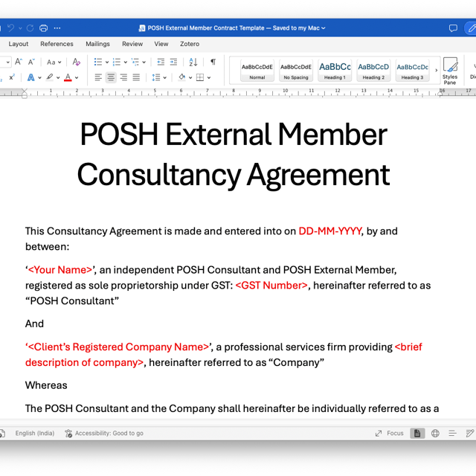
Task: Click the <GST Number> placeholder
Action: [271, 286]
